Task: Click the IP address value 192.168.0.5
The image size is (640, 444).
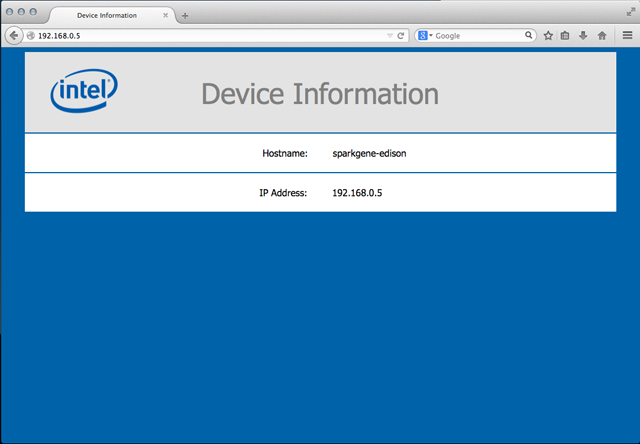Action: [x=357, y=192]
